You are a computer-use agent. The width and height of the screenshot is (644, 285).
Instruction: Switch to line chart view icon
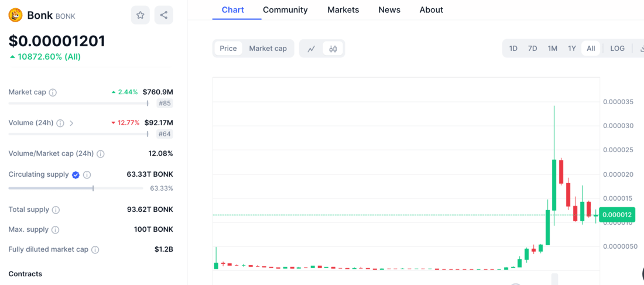[311, 49]
